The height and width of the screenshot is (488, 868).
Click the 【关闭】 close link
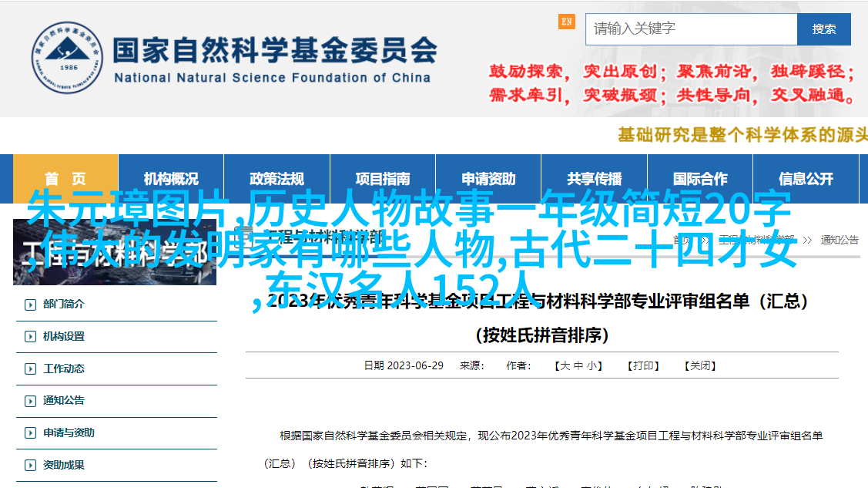coord(700,365)
